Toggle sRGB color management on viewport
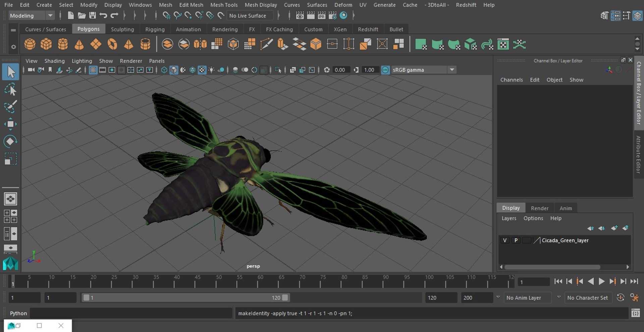This screenshot has height=332, width=644. click(x=385, y=70)
